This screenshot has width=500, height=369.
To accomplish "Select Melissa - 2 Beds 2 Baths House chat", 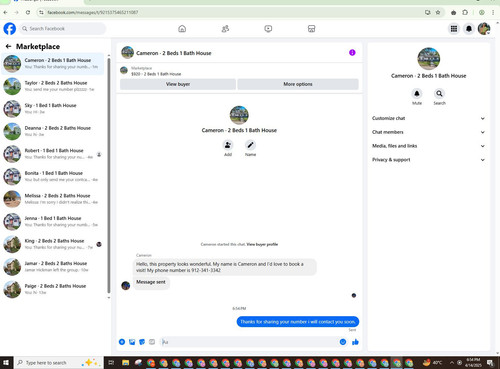I will pyautogui.click(x=53, y=199).
